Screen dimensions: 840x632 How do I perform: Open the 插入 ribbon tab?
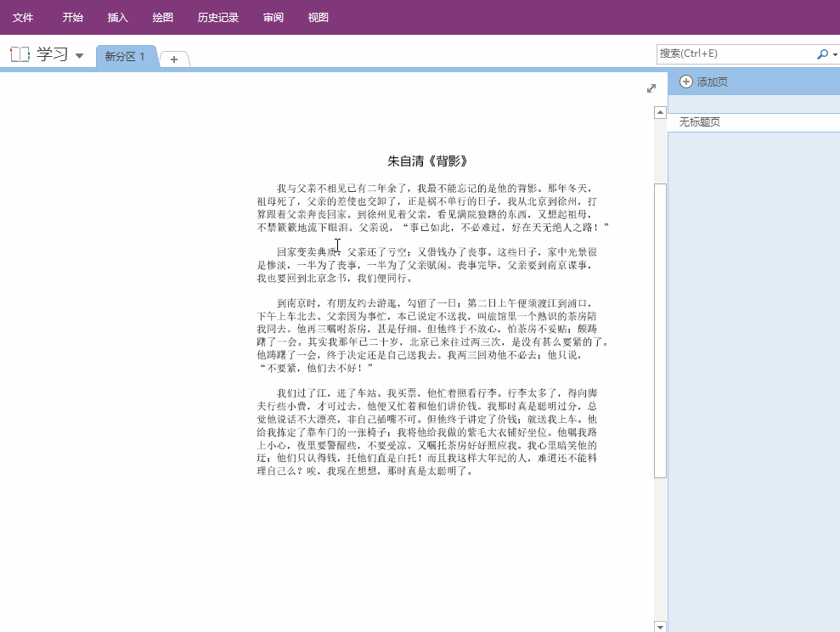(x=118, y=18)
